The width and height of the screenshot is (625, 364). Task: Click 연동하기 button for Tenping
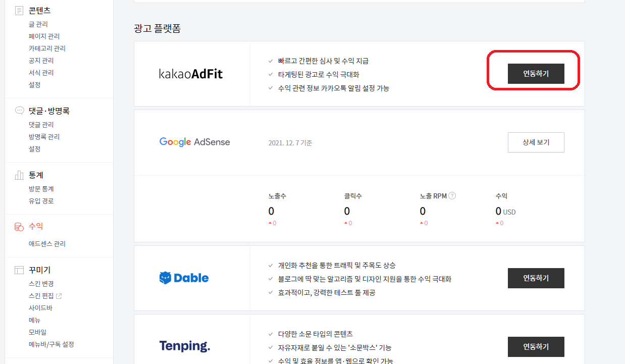(x=536, y=347)
